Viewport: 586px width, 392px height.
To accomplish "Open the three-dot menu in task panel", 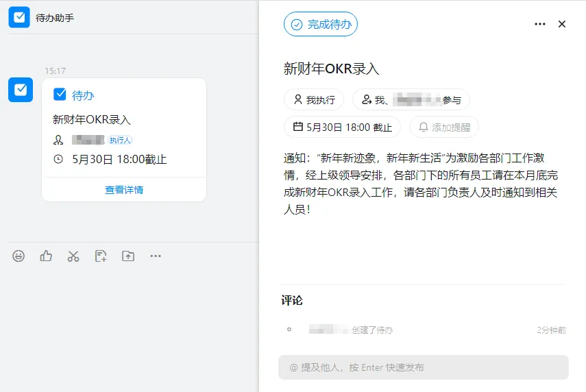I will pos(539,24).
